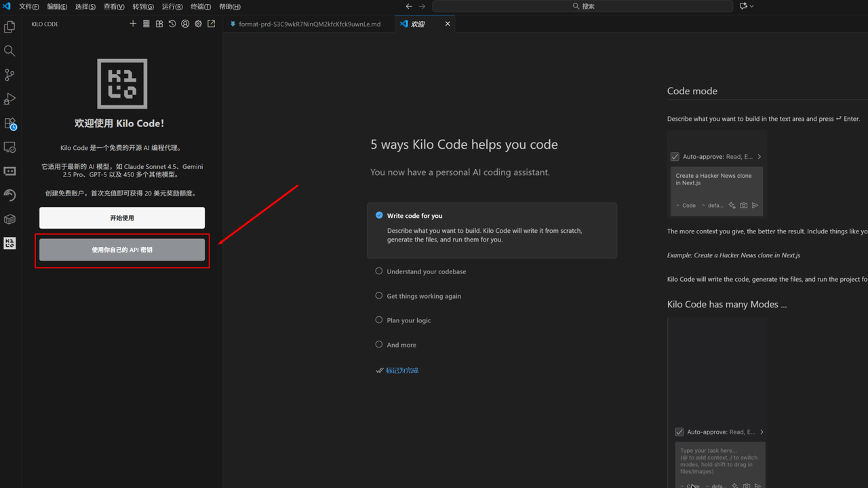Click the 'Example: Create a Hacker News clone' text

[734, 255]
